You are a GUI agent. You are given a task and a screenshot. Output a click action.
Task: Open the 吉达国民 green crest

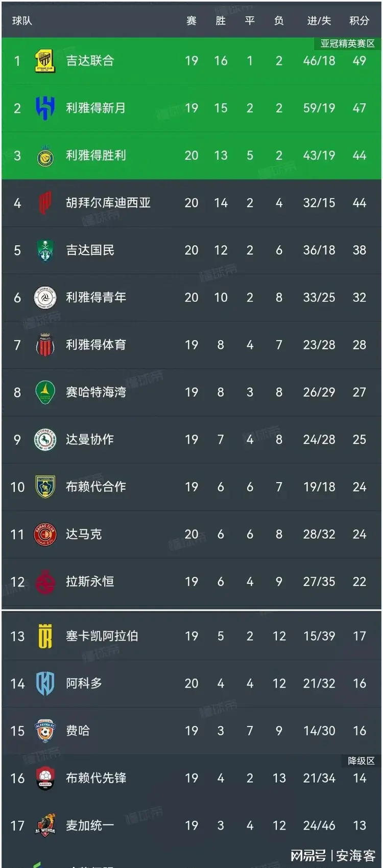pyautogui.click(x=45, y=250)
